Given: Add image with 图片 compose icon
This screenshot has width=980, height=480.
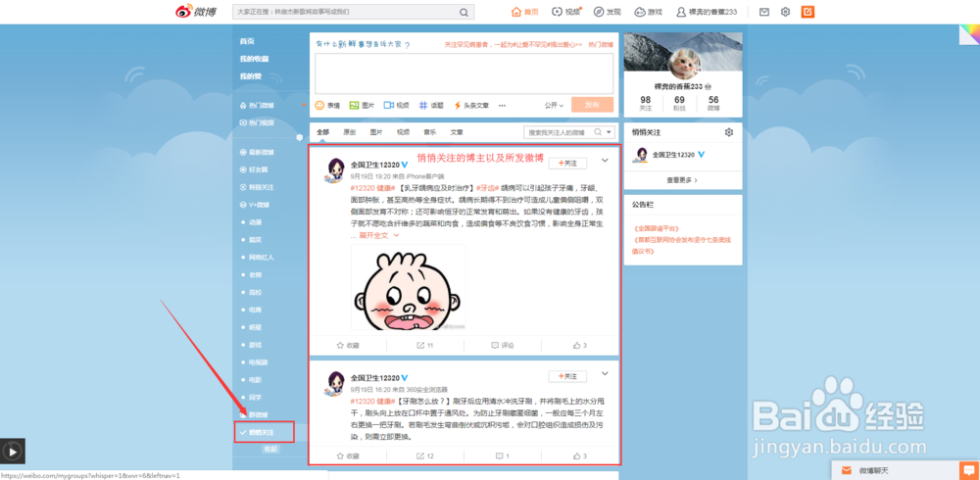Looking at the screenshot, I should coord(362,106).
